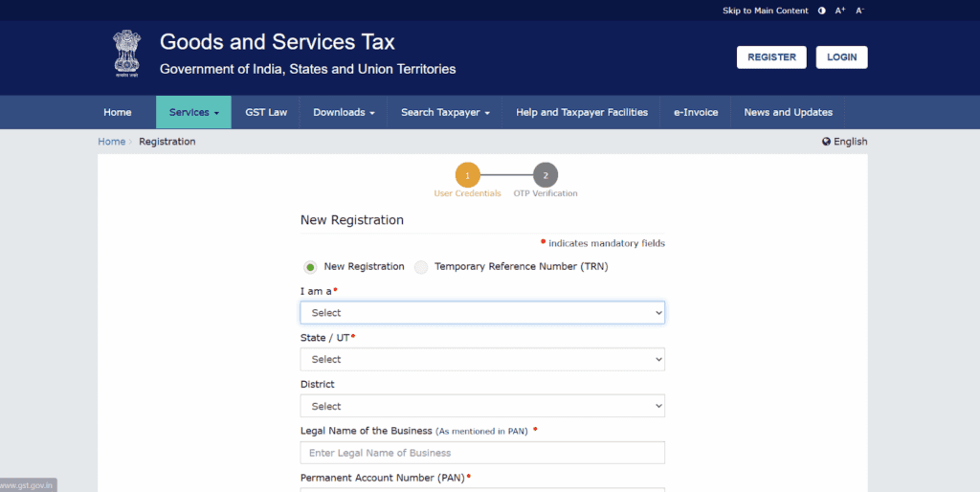Choose Temporary Reference Number (TRN) radio button
Image resolution: width=980 pixels, height=492 pixels.
tap(421, 267)
